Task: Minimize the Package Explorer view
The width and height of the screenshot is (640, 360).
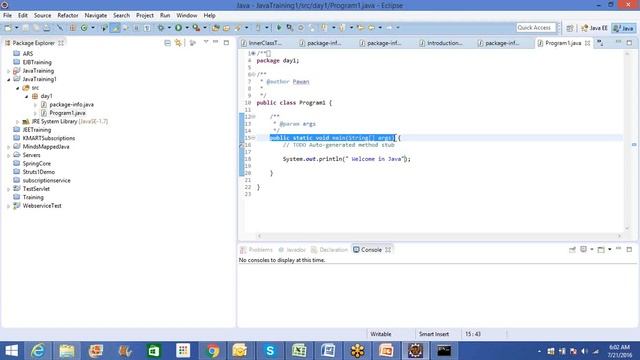Action: [x=216, y=42]
